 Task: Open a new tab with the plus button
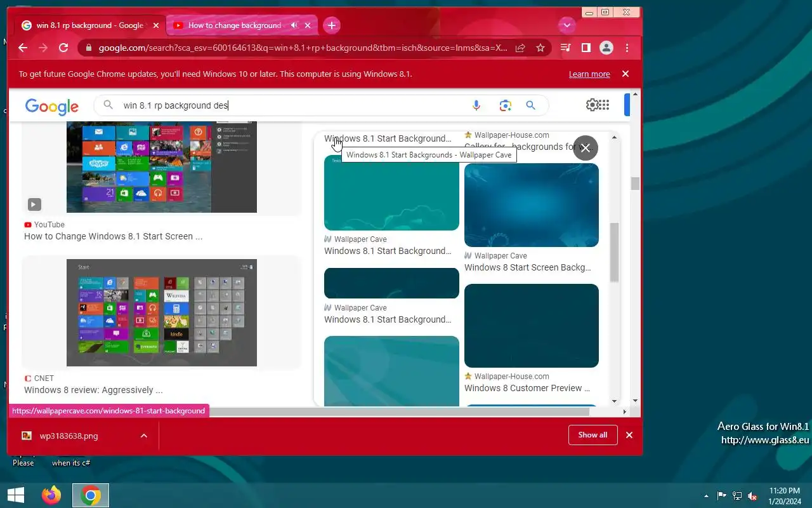point(332,25)
